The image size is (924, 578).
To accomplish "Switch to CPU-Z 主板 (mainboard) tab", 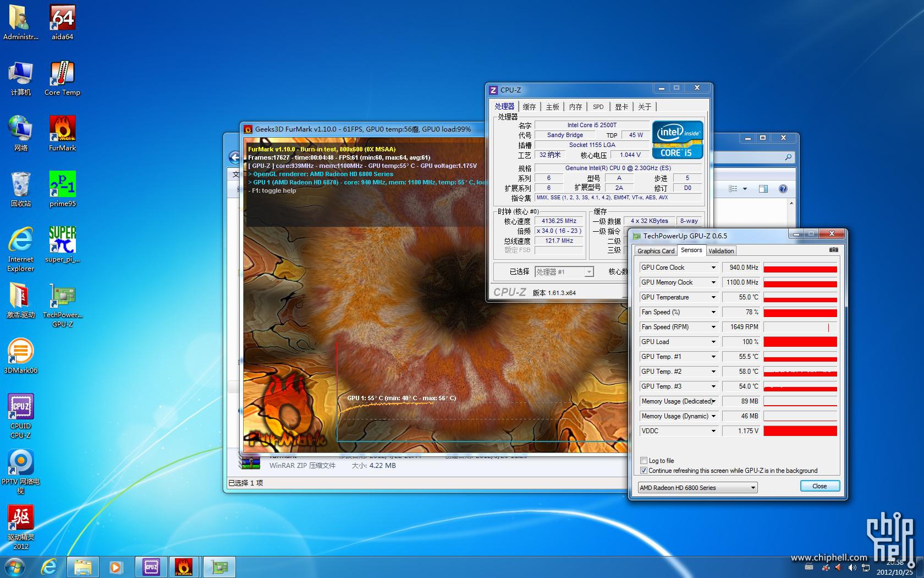I will [x=552, y=107].
